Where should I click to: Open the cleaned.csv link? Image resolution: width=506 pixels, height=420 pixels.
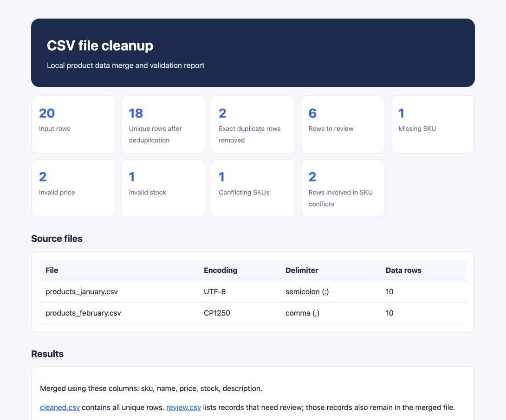(x=60, y=407)
